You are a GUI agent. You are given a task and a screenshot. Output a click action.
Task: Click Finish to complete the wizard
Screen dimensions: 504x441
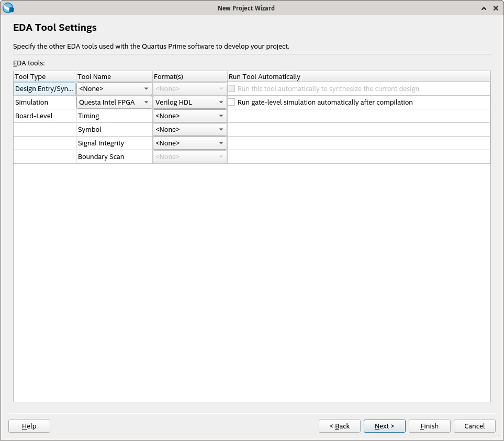tap(430, 426)
